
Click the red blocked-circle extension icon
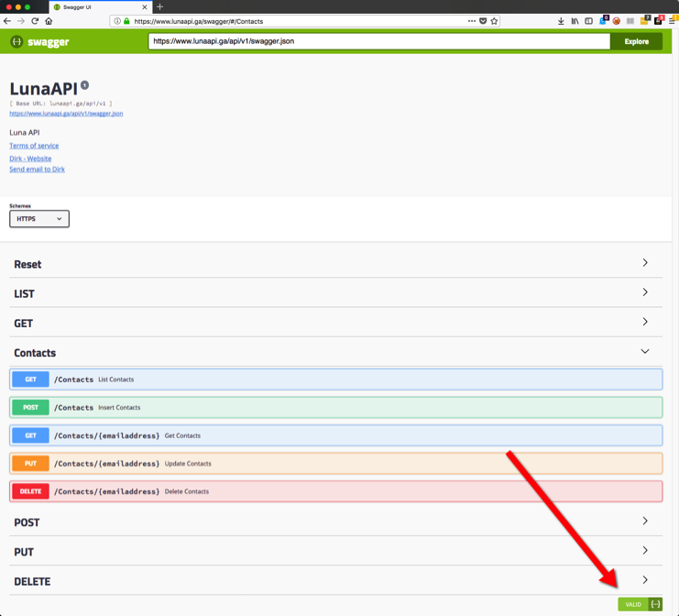pyautogui.click(x=616, y=21)
